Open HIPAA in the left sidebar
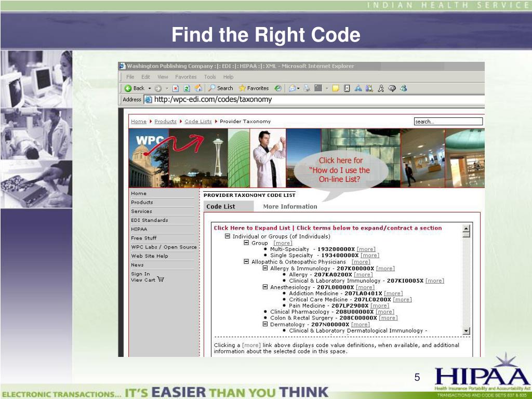The height and width of the screenshot is (399, 532). (139, 229)
